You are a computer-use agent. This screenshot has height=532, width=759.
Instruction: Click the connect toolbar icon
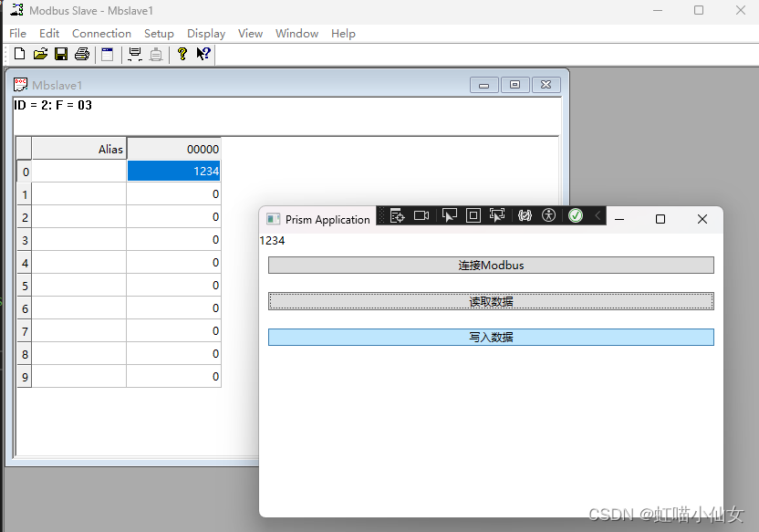pos(133,54)
